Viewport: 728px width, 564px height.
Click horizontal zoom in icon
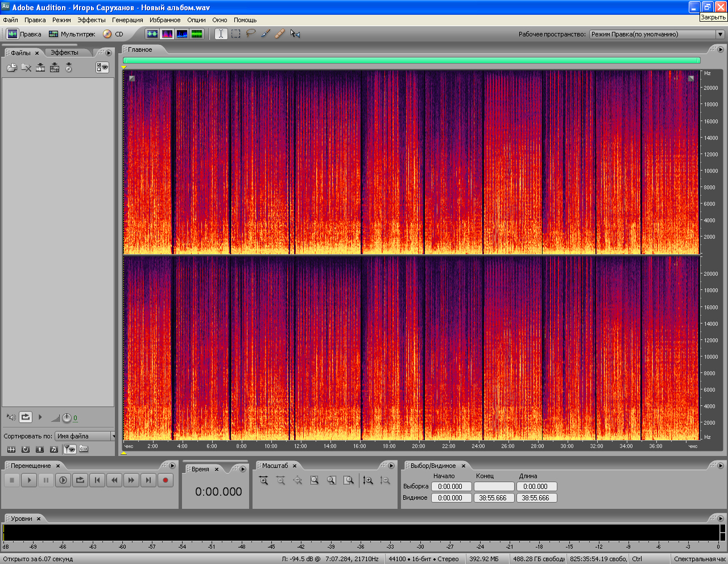[x=263, y=480]
